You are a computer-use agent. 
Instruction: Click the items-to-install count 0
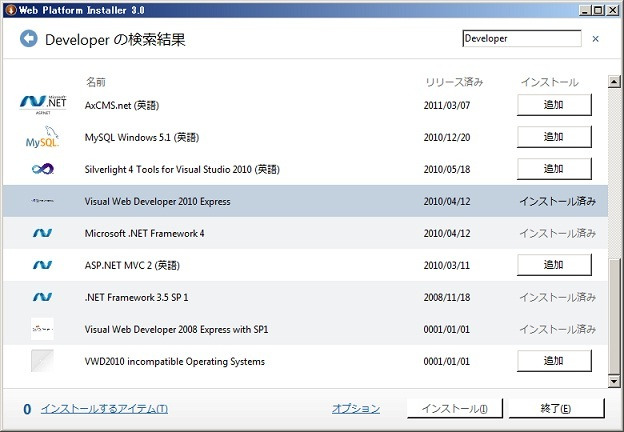click(27, 409)
